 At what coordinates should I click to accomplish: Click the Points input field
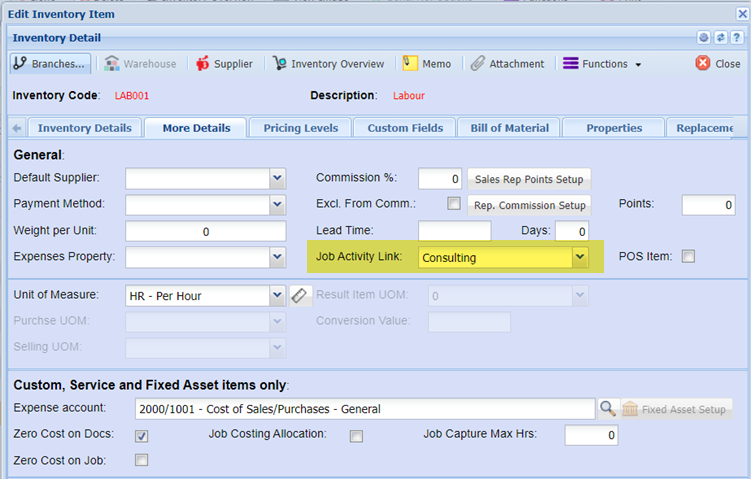click(x=707, y=204)
